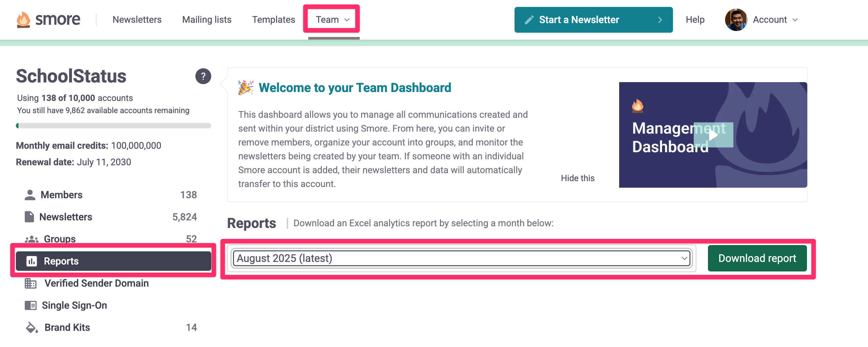Screen dimensions: 868x347
Task: Hide the Team Dashboard welcome message
Action: (578, 178)
